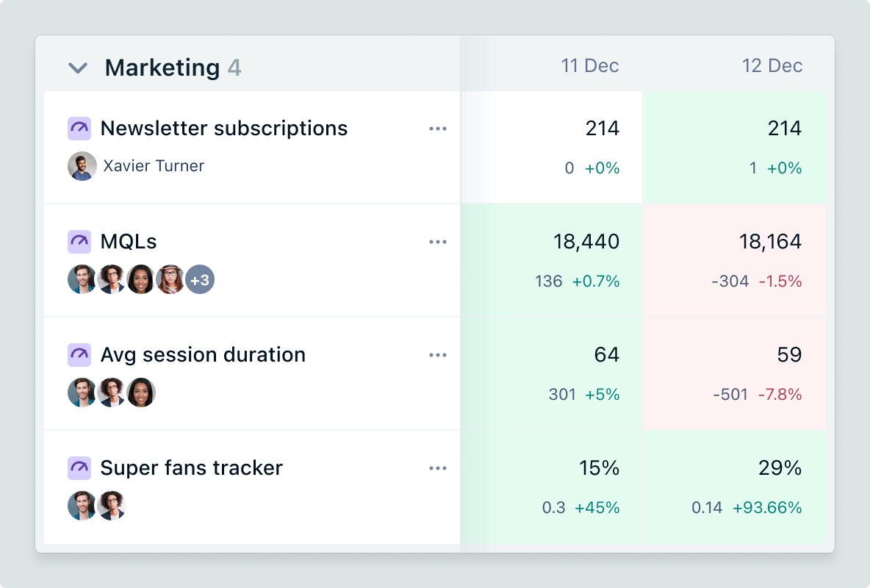Image resolution: width=870 pixels, height=588 pixels.
Task: Open the Avg session duration options menu
Action: pos(438,355)
